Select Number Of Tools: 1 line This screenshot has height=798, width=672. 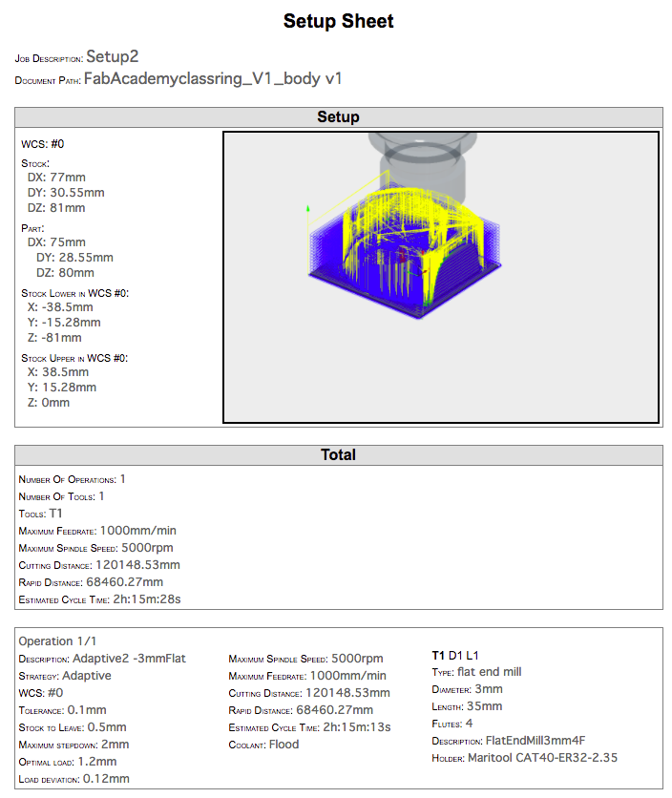click(x=61, y=496)
